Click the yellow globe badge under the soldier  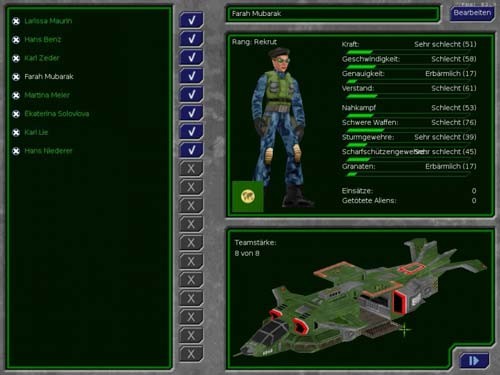coord(248,196)
